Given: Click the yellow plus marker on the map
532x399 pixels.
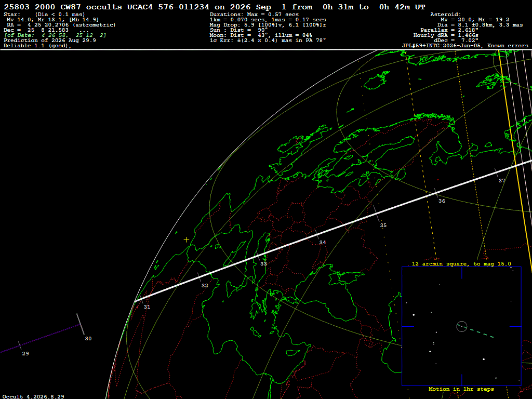Looking at the screenshot, I should point(187,240).
